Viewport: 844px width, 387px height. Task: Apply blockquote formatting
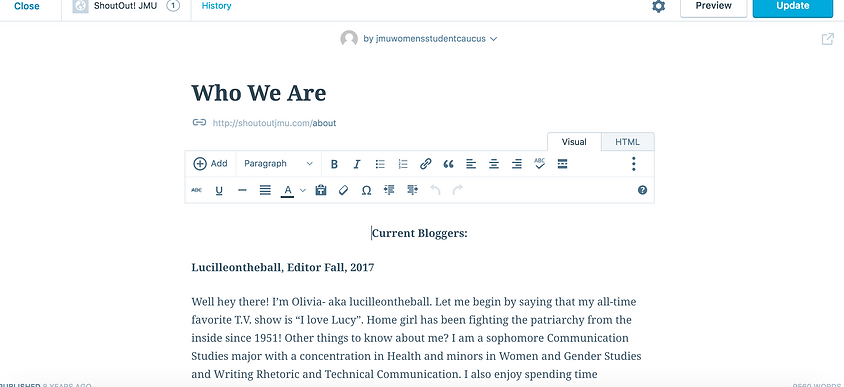(x=448, y=164)
